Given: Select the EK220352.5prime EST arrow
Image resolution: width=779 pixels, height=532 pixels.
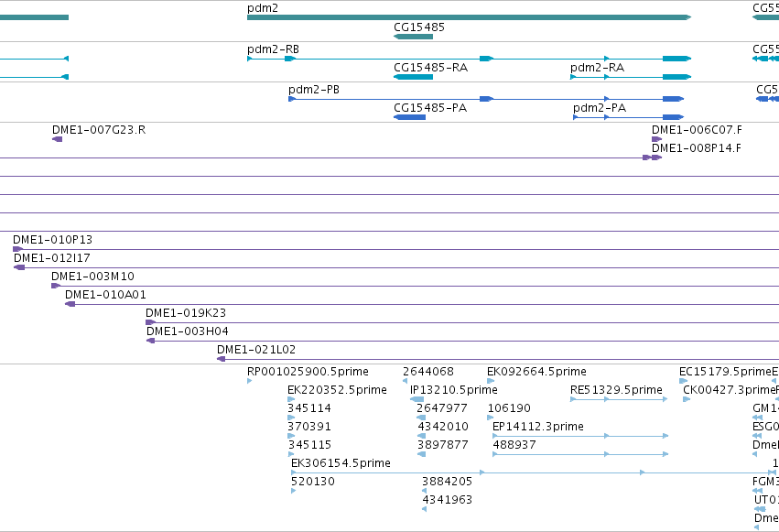Looking at the screenshot, I should click(291, 399).
